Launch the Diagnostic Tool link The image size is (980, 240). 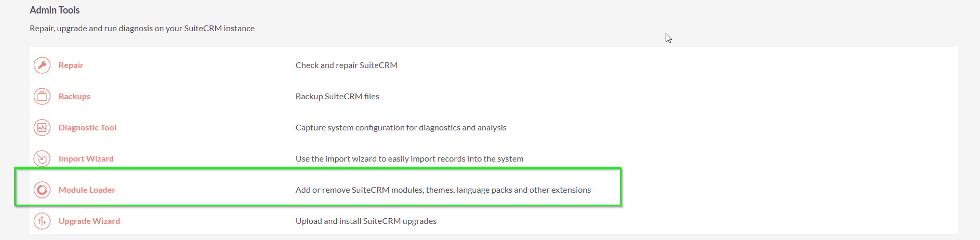(x=87, y=128)
